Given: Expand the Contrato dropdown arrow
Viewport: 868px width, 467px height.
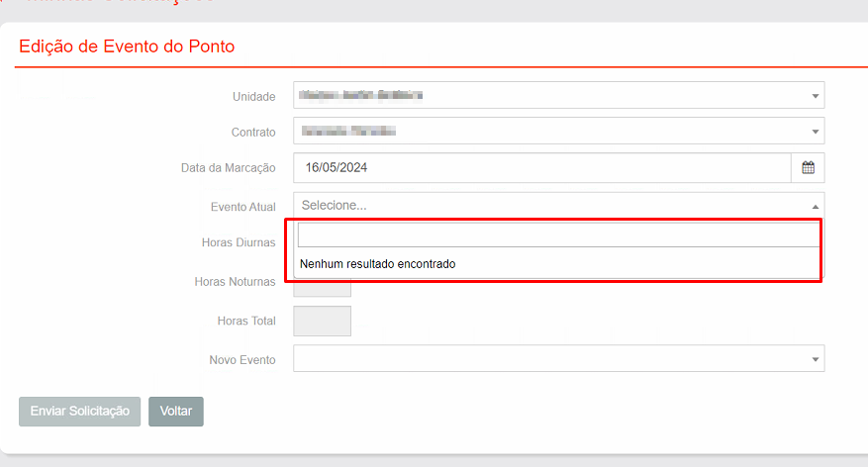Looking at the screenshot, I should point(815,132).
